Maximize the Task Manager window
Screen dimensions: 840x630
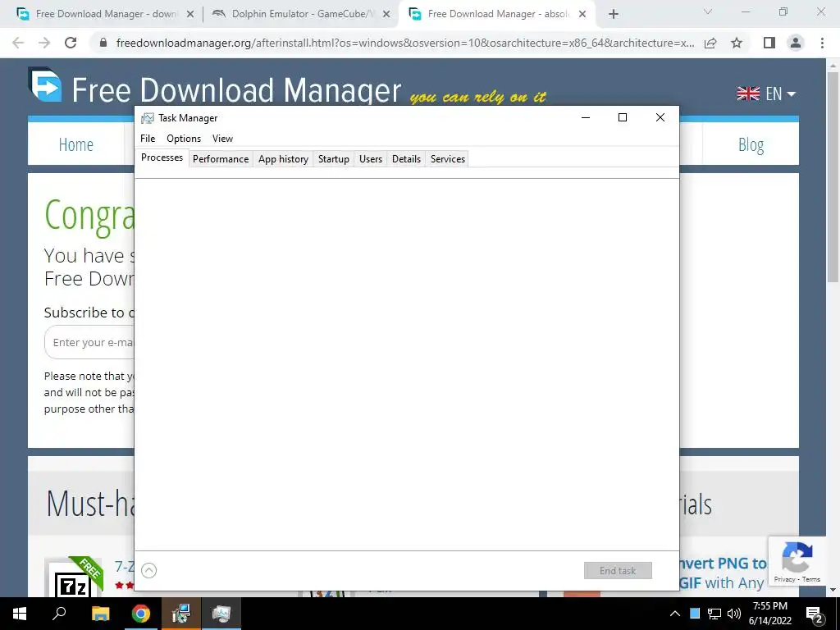[x=623, y=118]
